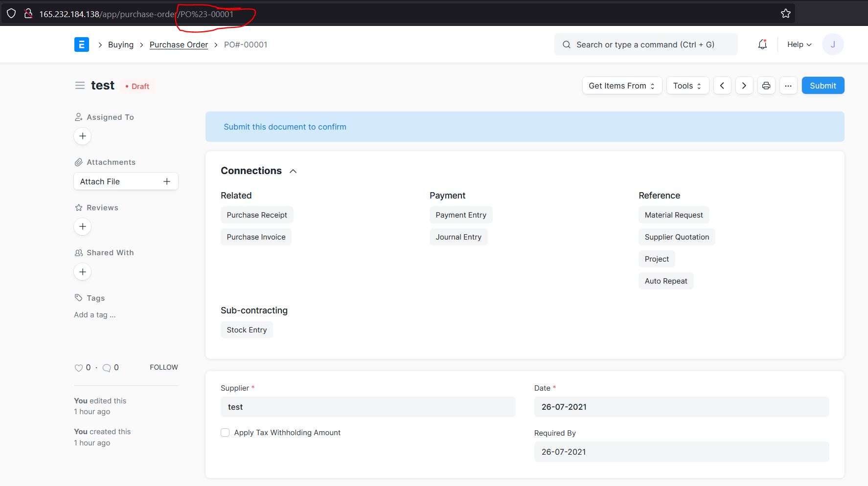Open the ERPNext home logo icon

click(81, 44)
